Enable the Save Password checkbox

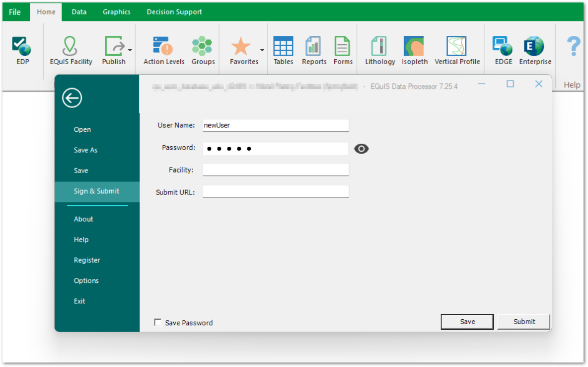pos(157,322)
